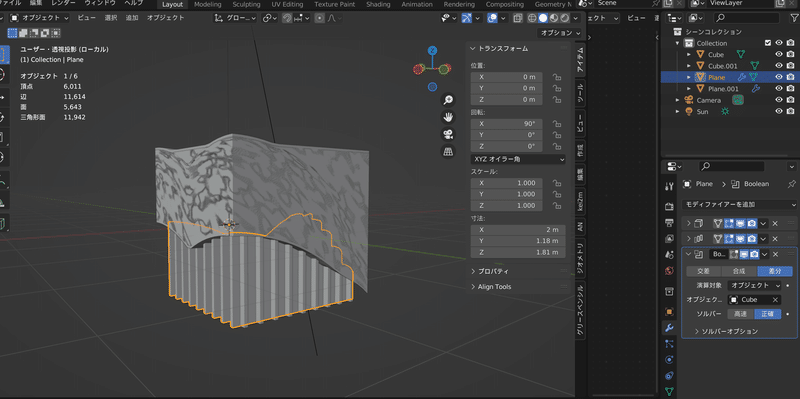
Task: Expand the Cube object in outliner
Action: [689, 55]
